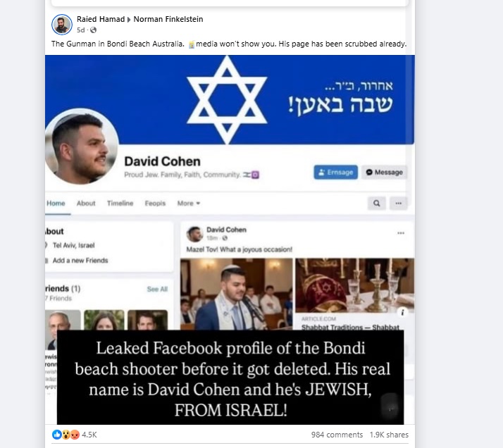Click the info icon on Shabbat article image

402,312
